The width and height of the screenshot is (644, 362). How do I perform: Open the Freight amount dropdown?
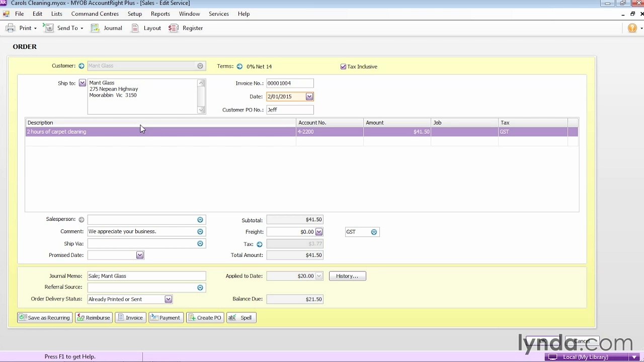click(319, 232)
